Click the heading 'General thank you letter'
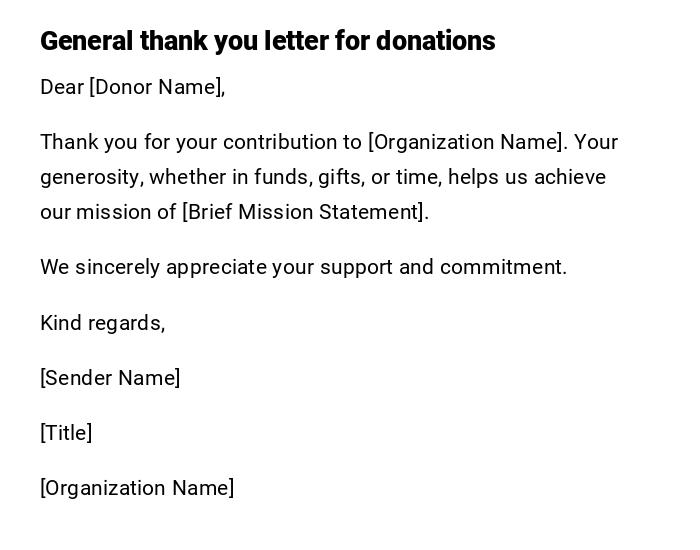 [200, 41]
